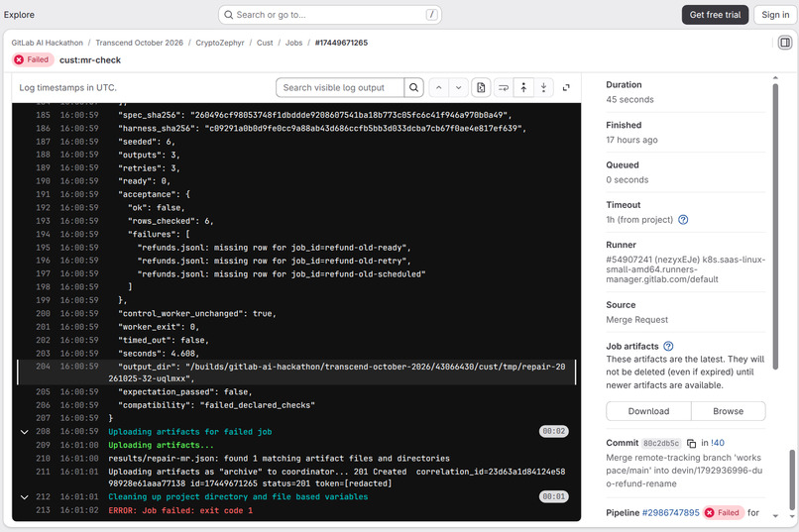
Task: Jump to next search result chevron
Action: coord(459,87)
